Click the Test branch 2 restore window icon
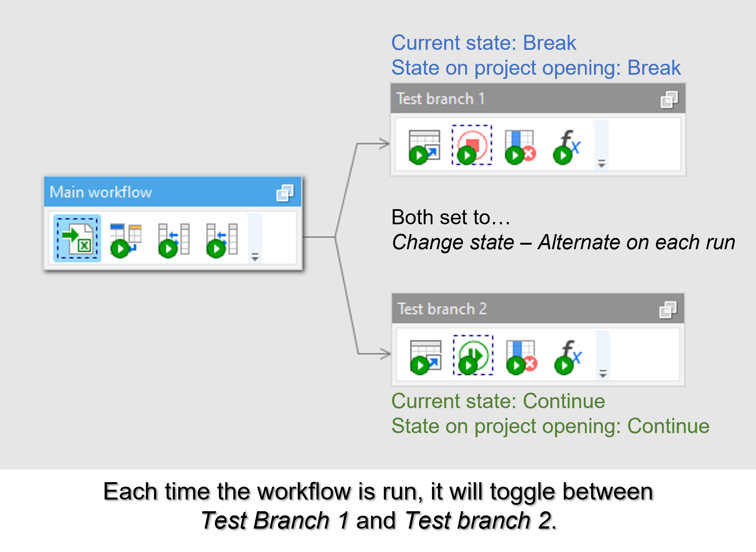This screenshot has width=756, height=552. tap(668, 310)
